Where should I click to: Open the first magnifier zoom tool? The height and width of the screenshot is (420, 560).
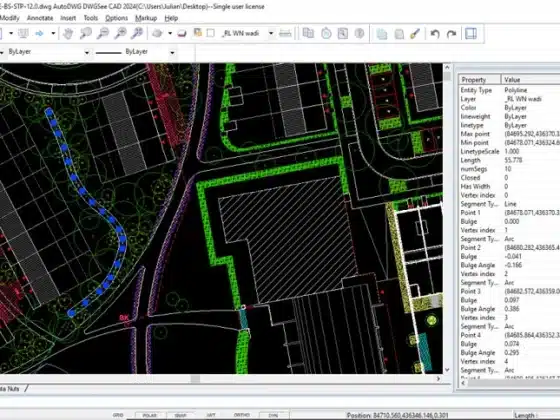[x=85, y=34]
